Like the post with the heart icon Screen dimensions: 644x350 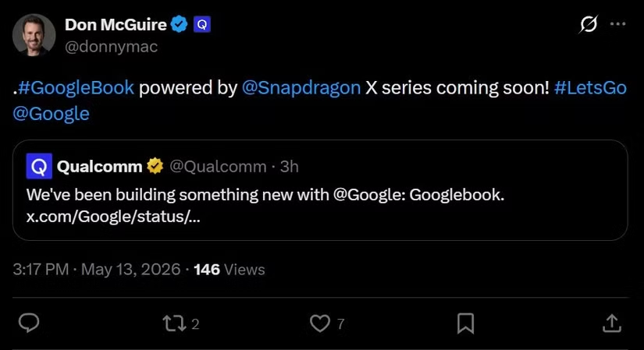pos(320,323)
